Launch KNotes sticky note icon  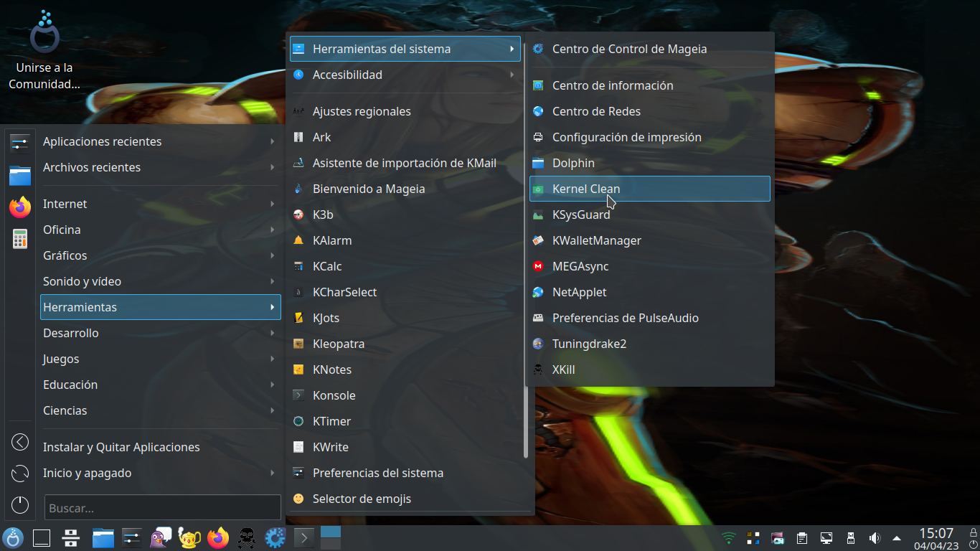[298, 369]
